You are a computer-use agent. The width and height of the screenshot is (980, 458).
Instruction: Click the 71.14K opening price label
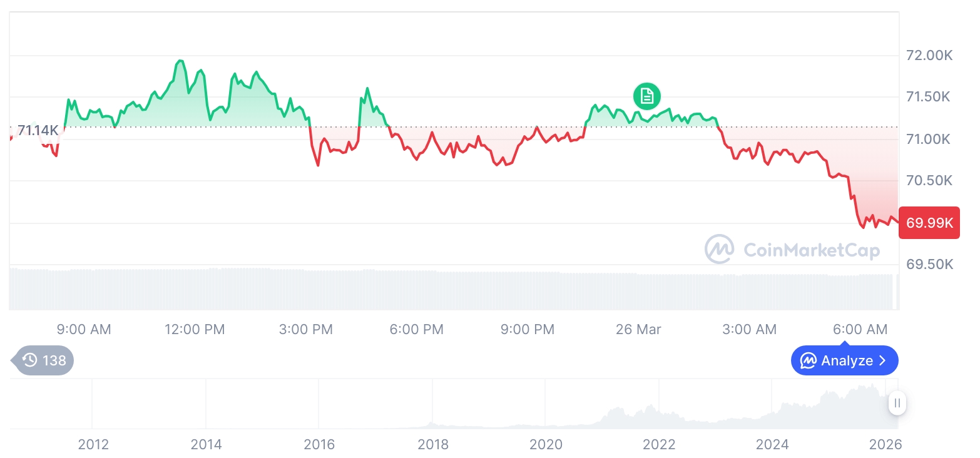(x=38, y=130)
